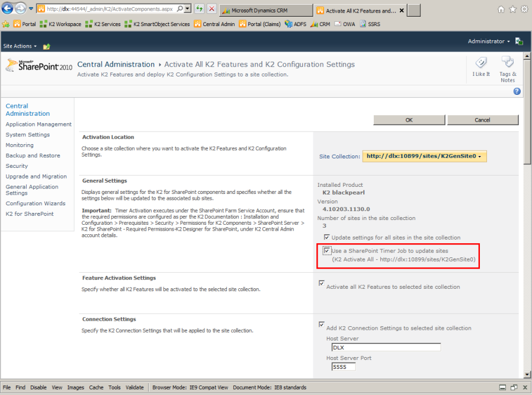
Task: Click the refresh page icon in address bar
Action: [200, 9]
